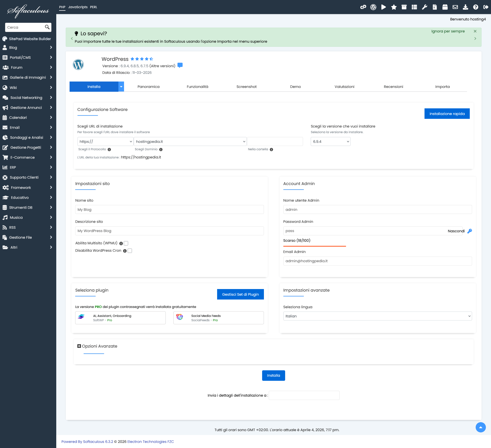The height and width of the screenshot is (448, 491).
Task: Open the Italian language dropdown
Action: [377, 316]
